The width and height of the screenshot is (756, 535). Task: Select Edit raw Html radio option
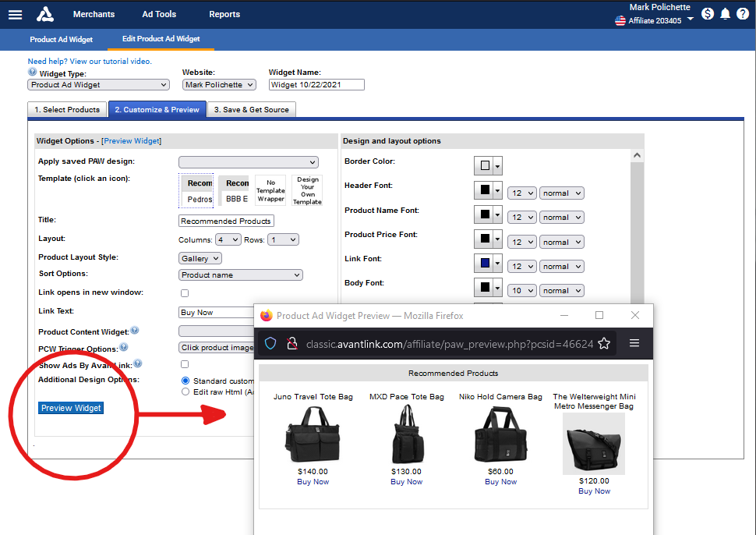(185, 392)
